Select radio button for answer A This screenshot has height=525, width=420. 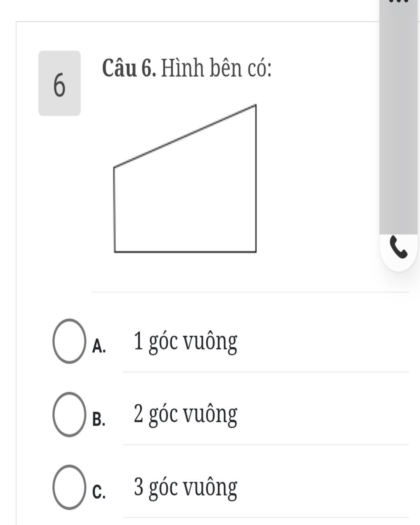pyautogui.click(x=68, y=341)
